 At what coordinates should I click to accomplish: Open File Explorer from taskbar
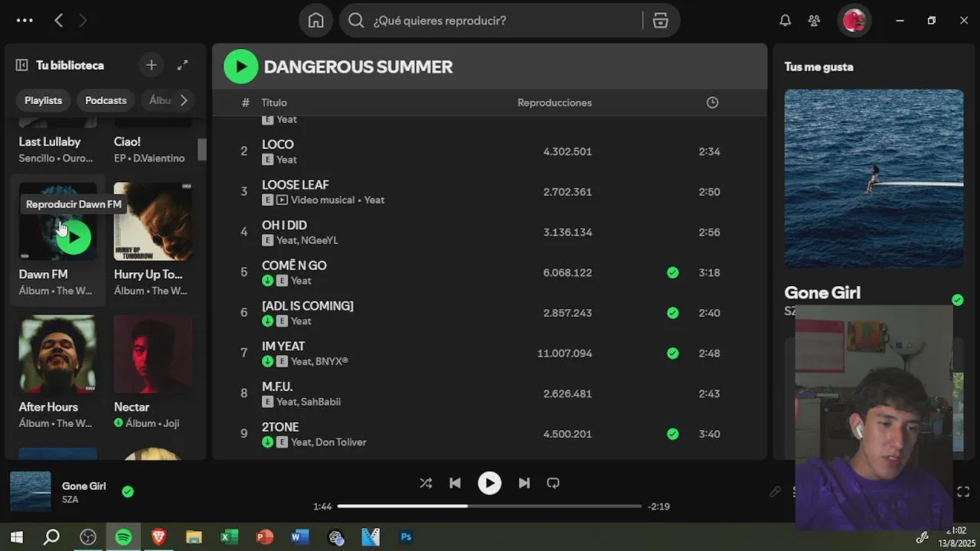tap(194, 537)
